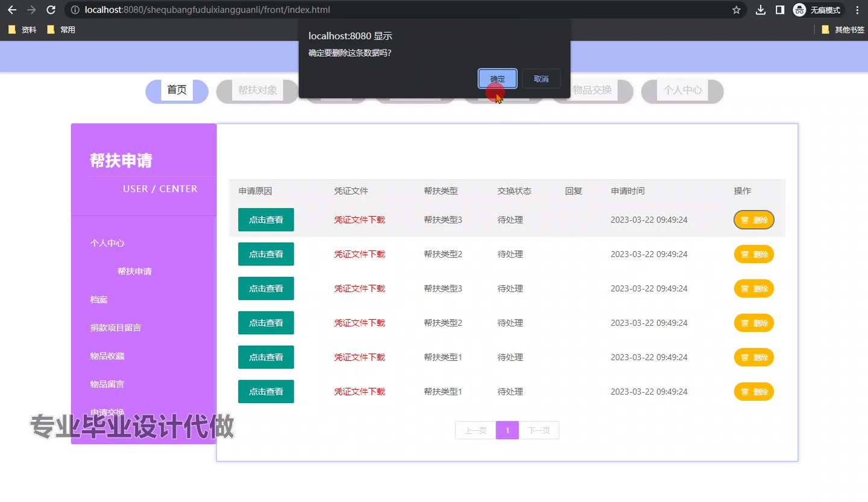Go to page 1 in pagination
The width and height of the screenshot is (868, 502).
[x=507, y=430]
